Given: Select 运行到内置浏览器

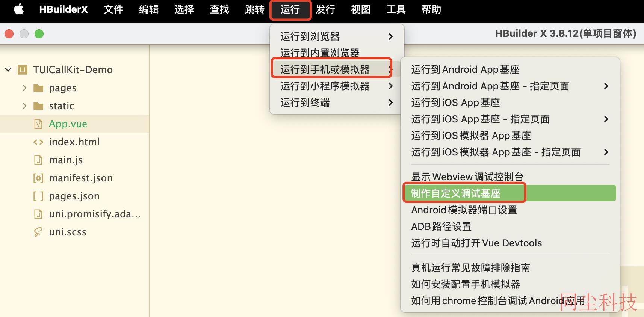Looking at the screenshot, I should pyautogui.click(x=337, y=53).
